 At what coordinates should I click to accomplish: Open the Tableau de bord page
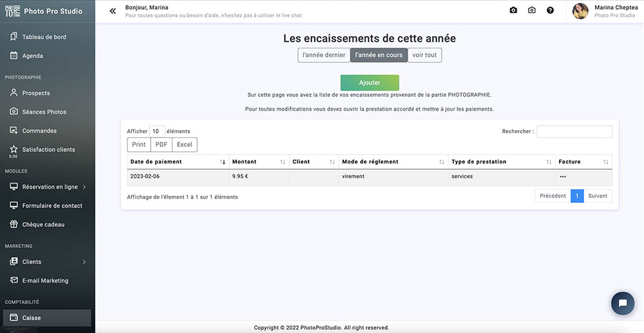click(x=44, y=37)
